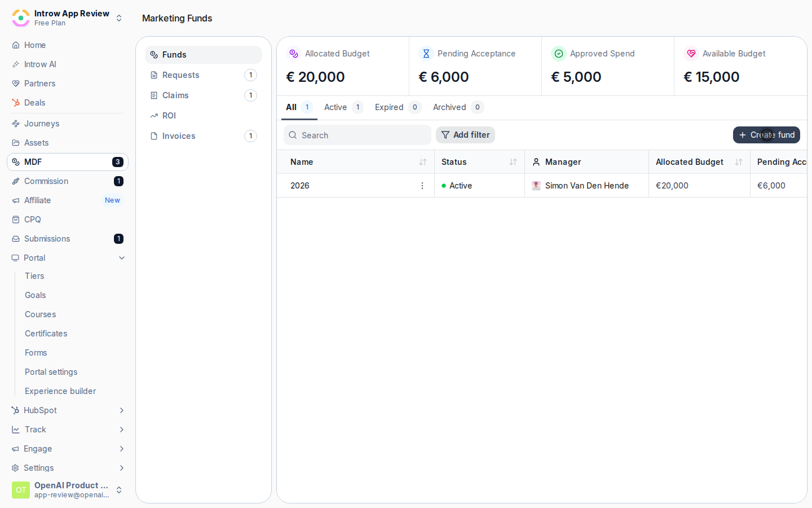Click the HubSpot Deals icon
The width and height of the screenshot is (812, 508).
(16, 103)
